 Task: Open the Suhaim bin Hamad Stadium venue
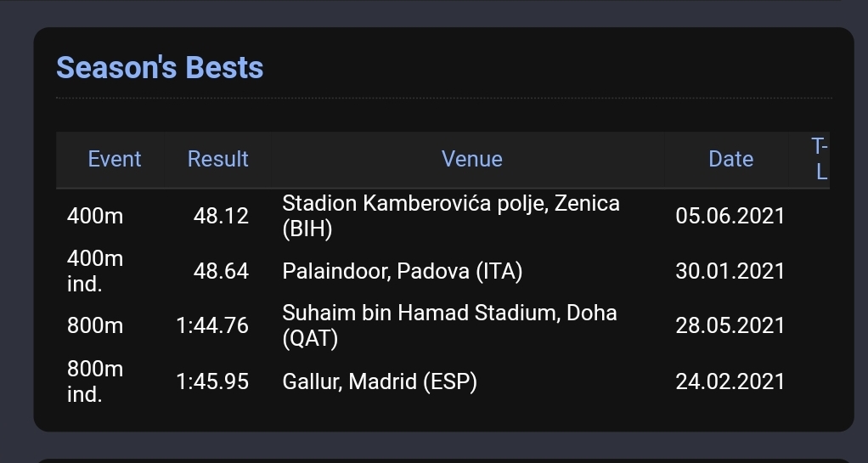coord(449,325)
